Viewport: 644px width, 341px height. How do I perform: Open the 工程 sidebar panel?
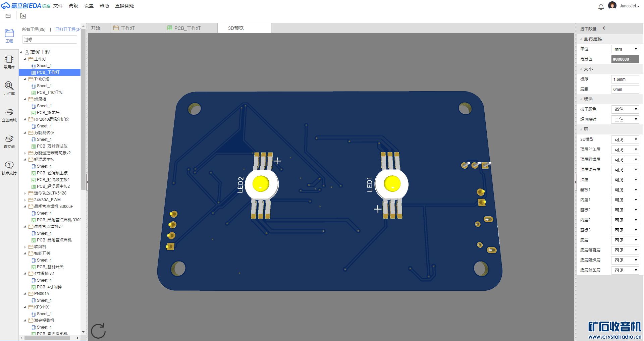pyautogui.click(x=9, y=36)
